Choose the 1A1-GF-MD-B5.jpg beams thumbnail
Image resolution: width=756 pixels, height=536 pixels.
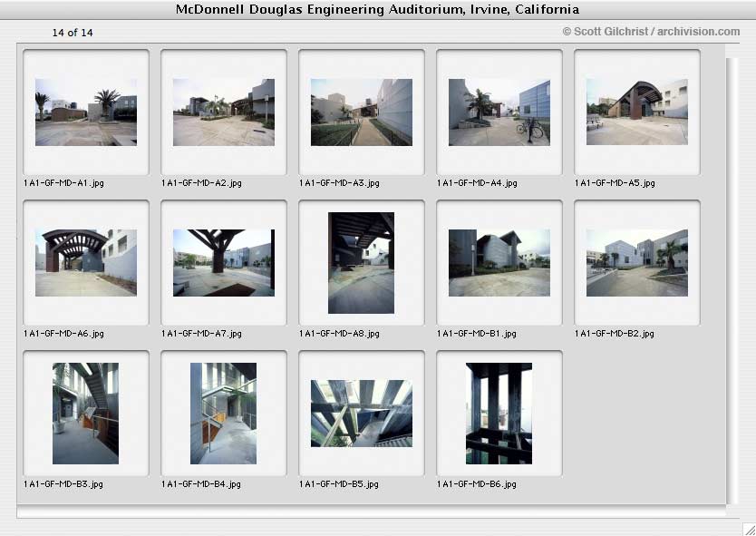pos(362,414)
